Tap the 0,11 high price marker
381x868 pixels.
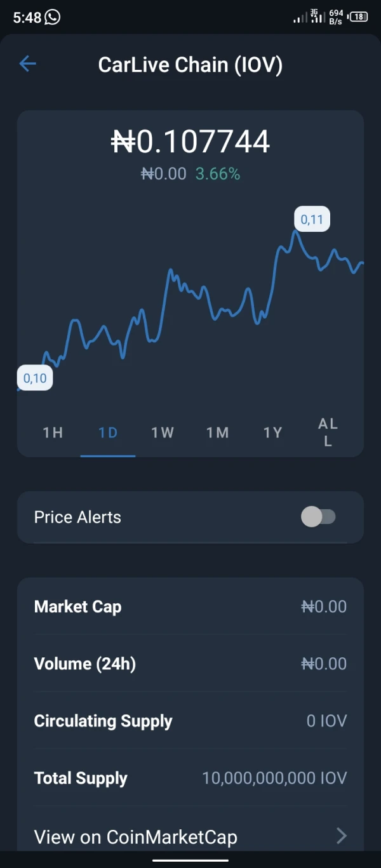(x=312, y=220)
